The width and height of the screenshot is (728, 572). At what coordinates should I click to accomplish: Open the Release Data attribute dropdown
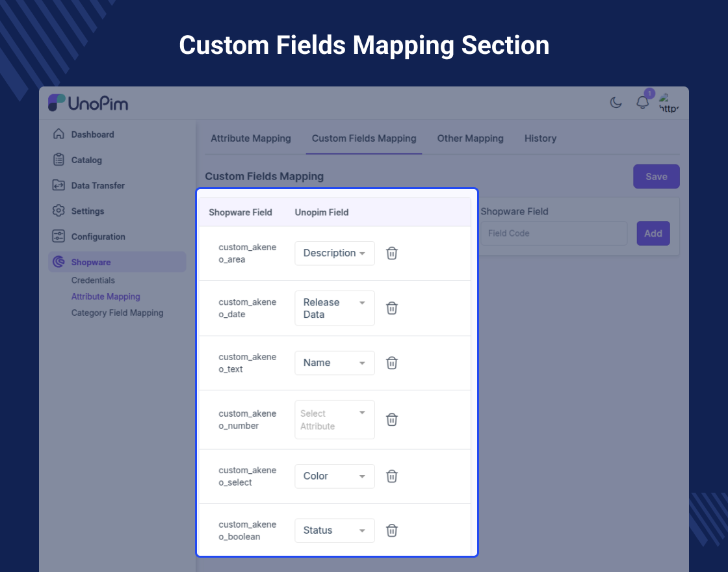click(335, 308)
